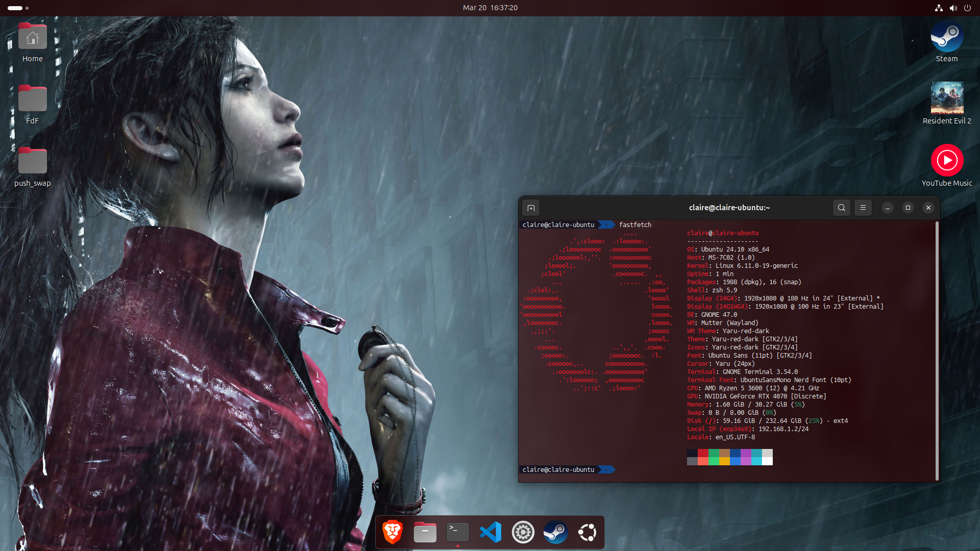980x551 pixels.
Task: Click the terminal title claire@claire-ubuntu:~
Action: [x=729, y=208]
